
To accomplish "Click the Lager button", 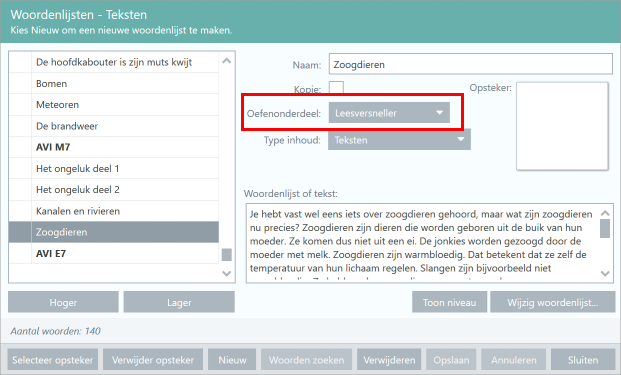I will 179,302.
